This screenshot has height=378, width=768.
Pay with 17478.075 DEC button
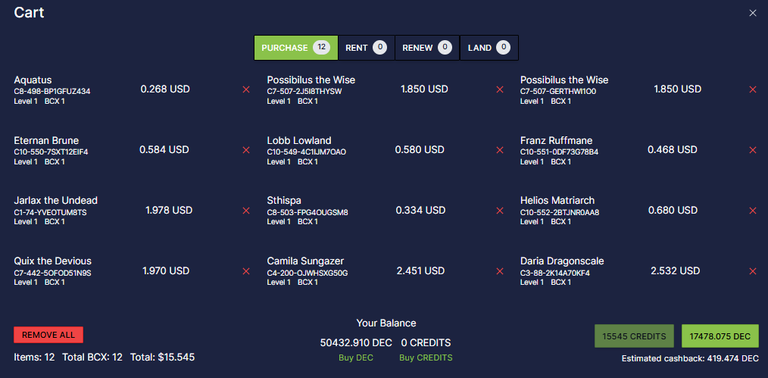(x=720, y=336)
